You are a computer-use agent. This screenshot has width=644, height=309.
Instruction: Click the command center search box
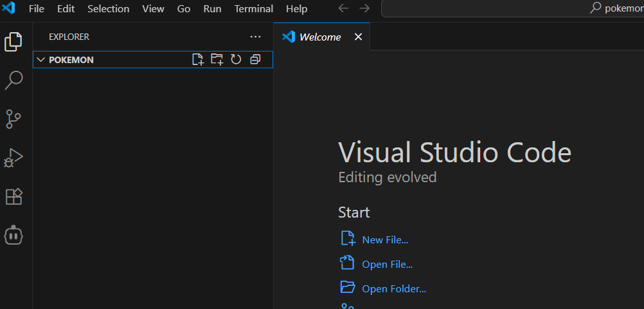513,8
